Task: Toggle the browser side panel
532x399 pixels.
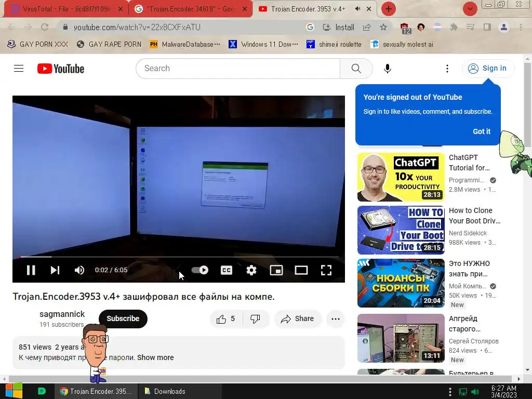Action: (x=487, y=27)
